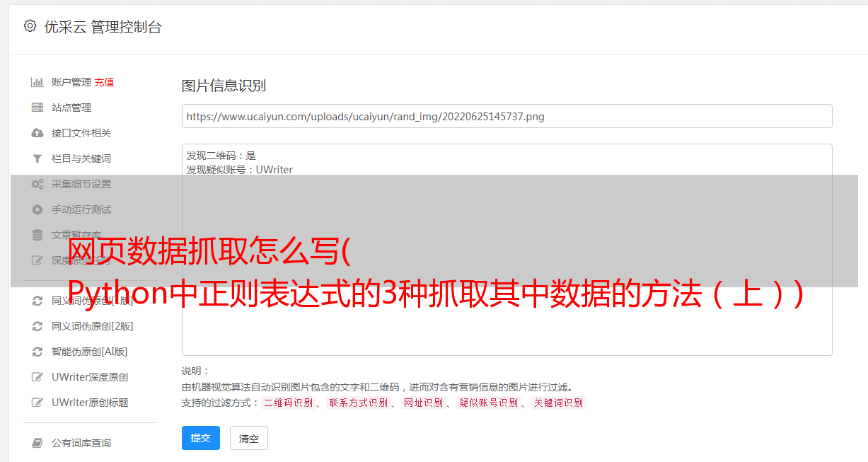This screenshot has width=868, height=462.
Task: Open 采集细节设置 page
Action: coord(81,184)
